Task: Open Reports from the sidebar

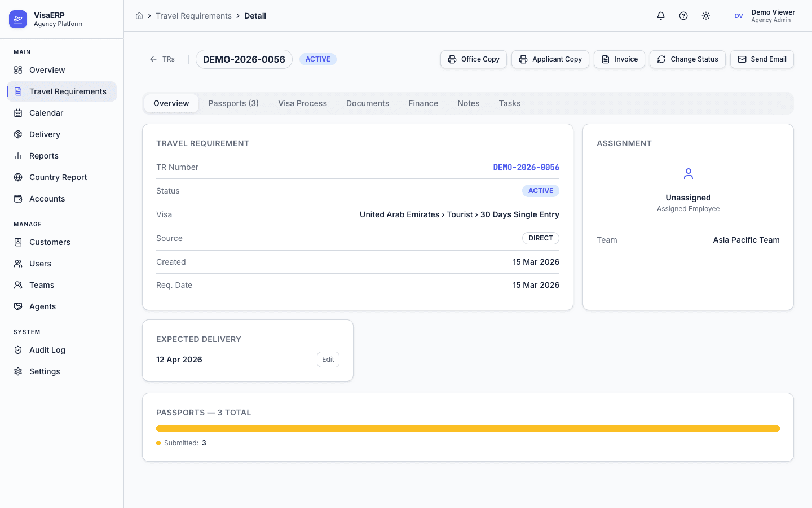Action: point(43,156)
